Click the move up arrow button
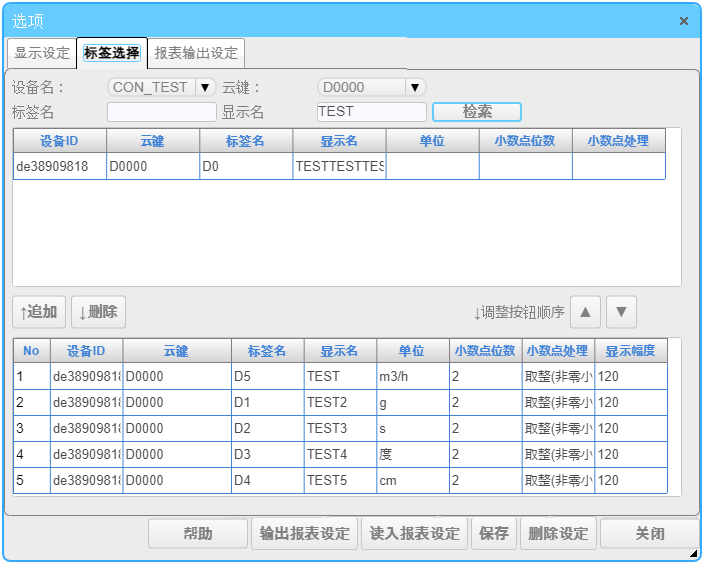 [585, 312]
